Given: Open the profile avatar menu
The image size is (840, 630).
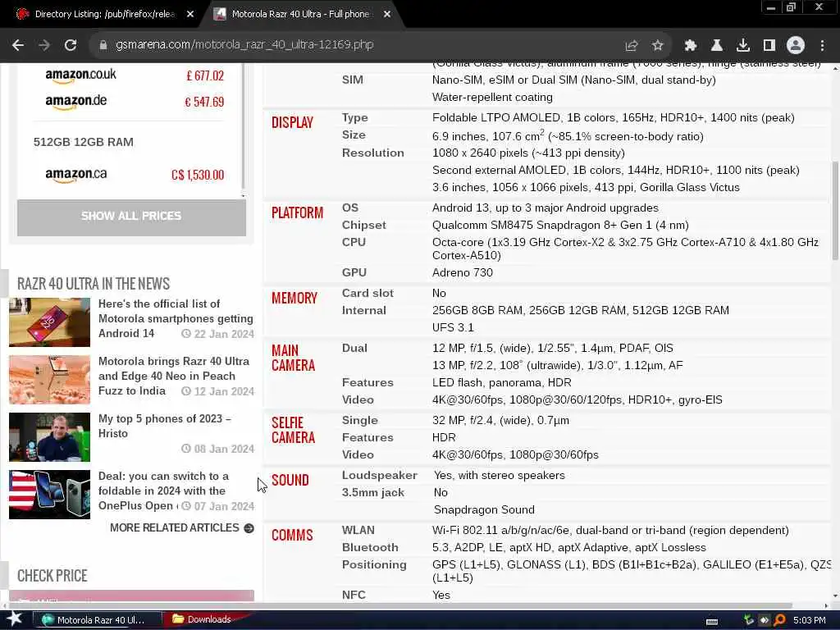Looking at the screenshot, I should [796, 46].
